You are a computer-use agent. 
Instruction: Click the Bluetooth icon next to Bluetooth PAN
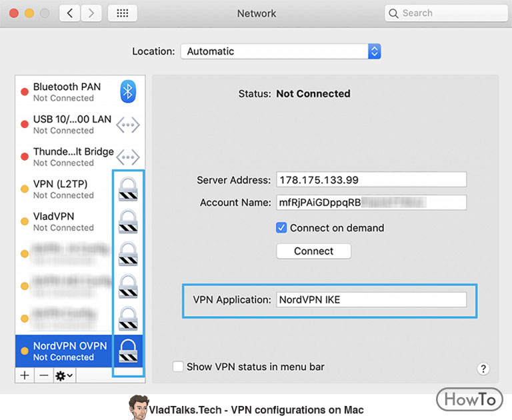click(x=128, y=92)
